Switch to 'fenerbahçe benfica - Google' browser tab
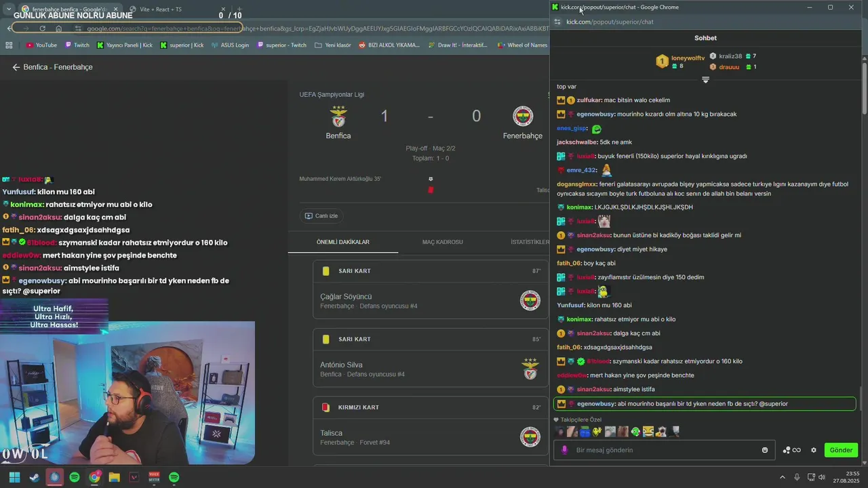This screenshot has width=868, height=488. click(70, 9)
